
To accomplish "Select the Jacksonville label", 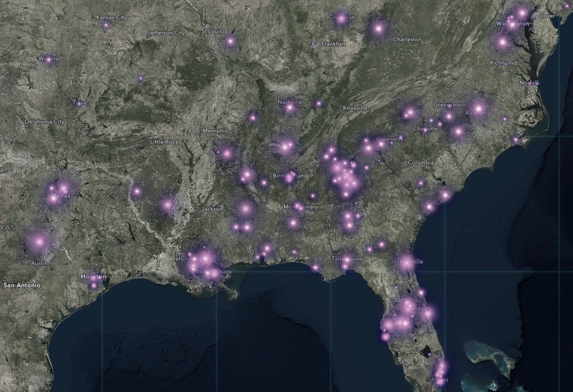I will [x=407, y=262].
